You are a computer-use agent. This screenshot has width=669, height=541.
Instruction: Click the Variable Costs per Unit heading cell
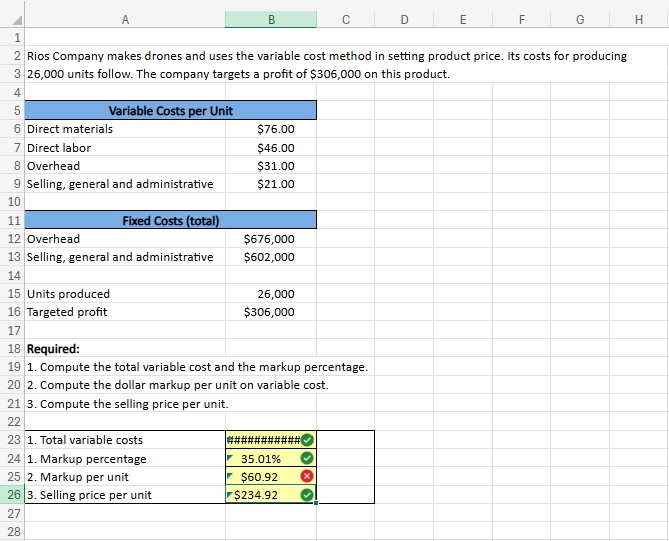[171, 111]
